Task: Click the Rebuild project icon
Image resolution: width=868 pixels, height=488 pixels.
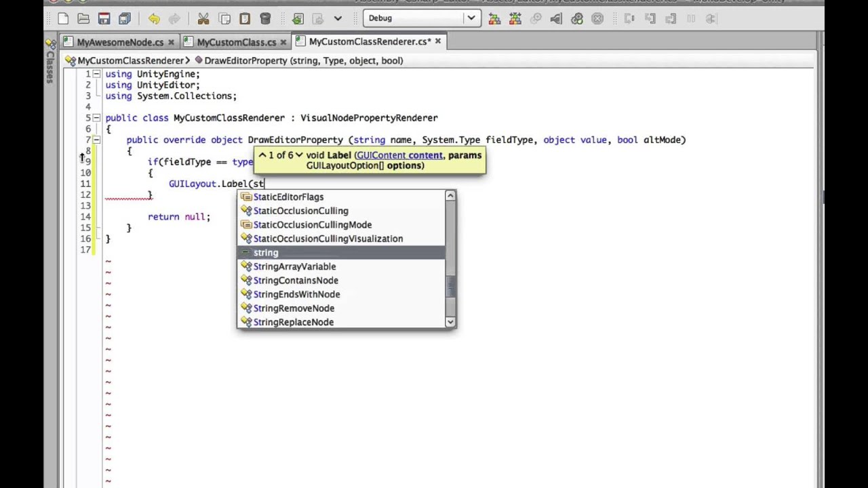Action: [x=515, y=18]
